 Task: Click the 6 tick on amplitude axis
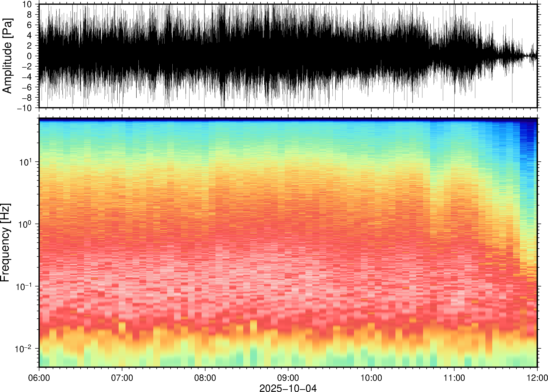click(x=30, y=25)
